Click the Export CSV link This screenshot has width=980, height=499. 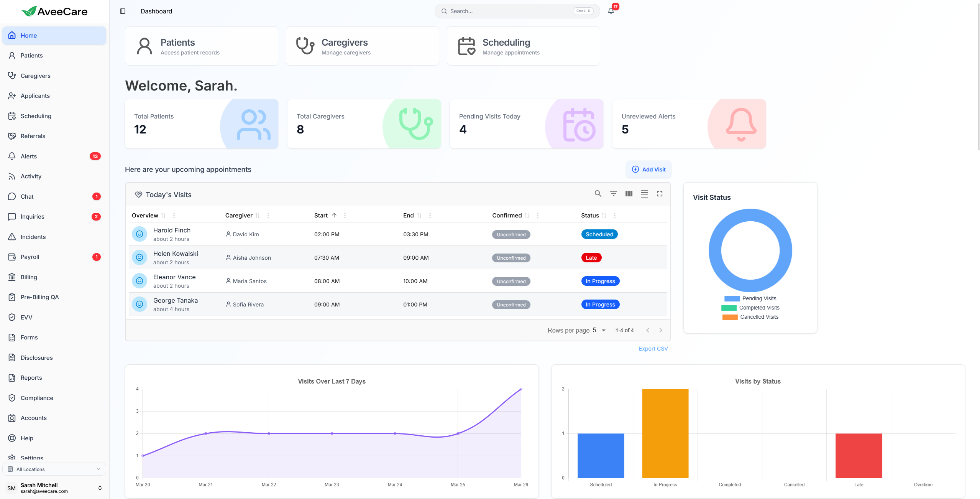click(x=653, y=349)
